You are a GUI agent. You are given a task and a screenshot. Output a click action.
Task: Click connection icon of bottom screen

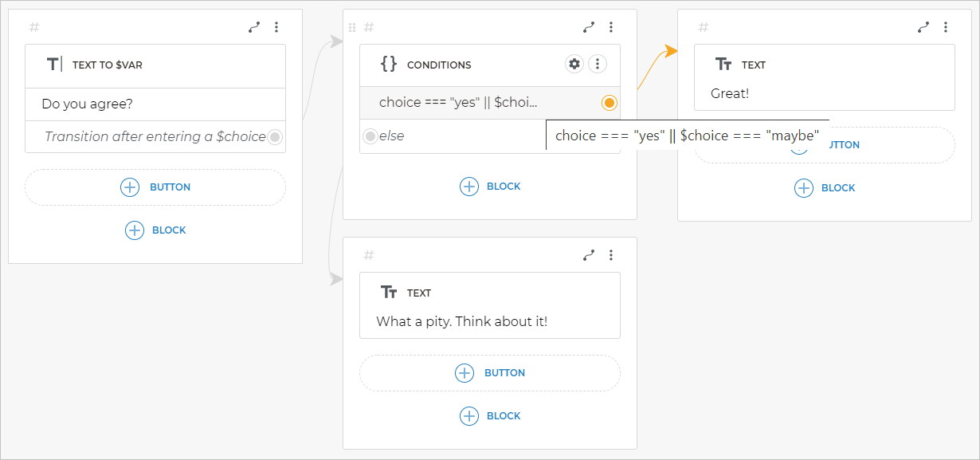point(589,255)
